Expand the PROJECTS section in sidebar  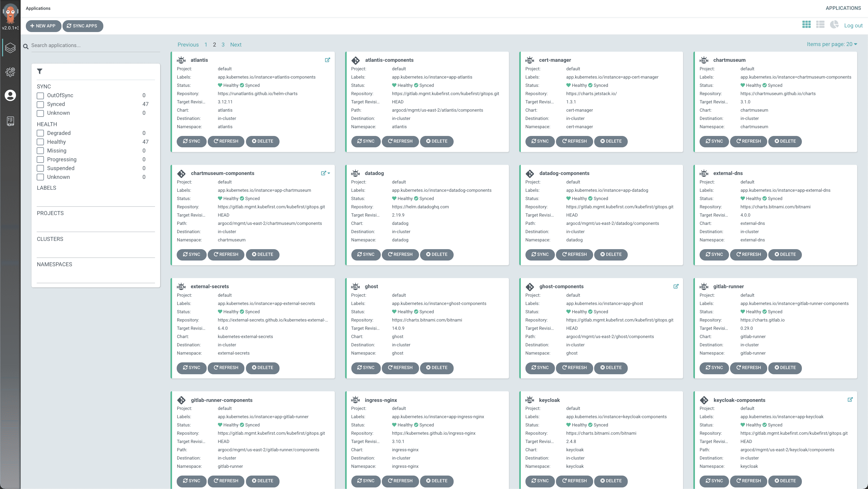coord(50,213)
